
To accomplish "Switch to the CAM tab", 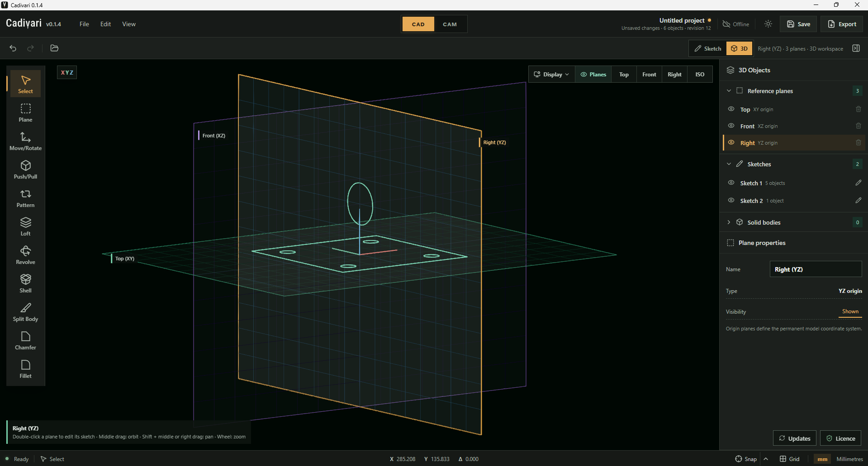I will pyautogui.click(x=450, y=24).
